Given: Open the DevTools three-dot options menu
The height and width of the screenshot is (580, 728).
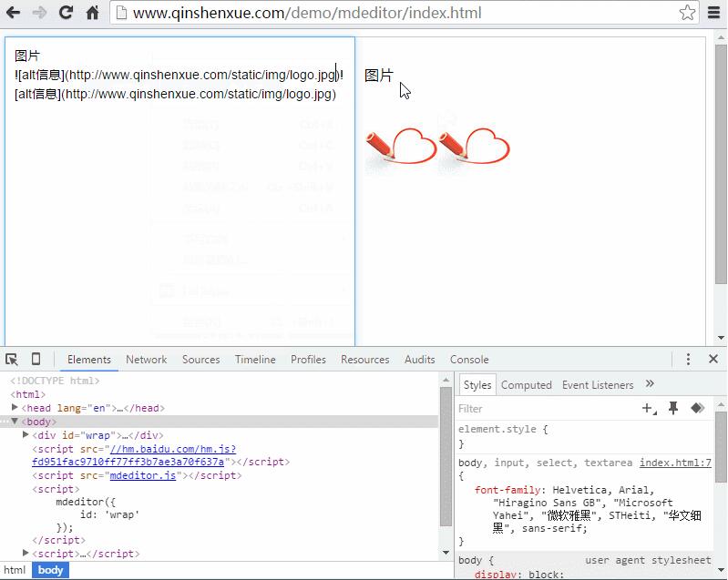Looking at the screenshot, I should pos(688,360).
